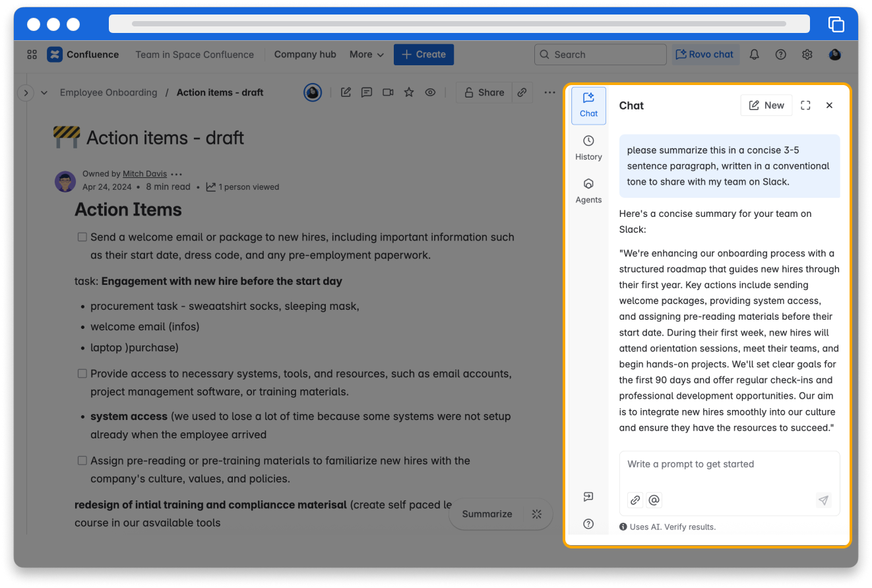Click the info icon beside Uses AI text
This screenshot has height=588, width=872.
coord(623,527)
